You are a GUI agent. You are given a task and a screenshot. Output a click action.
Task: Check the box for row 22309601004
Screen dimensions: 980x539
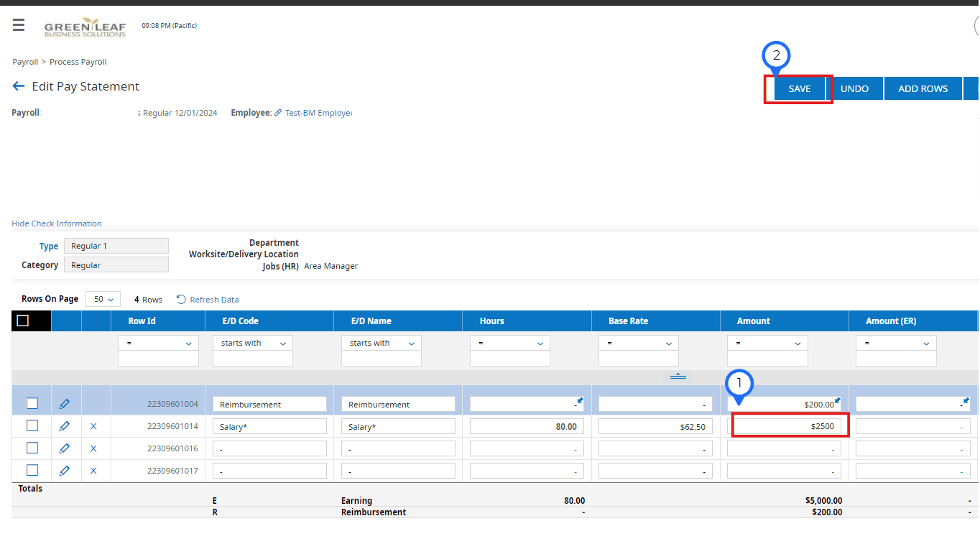click(32, 404)
